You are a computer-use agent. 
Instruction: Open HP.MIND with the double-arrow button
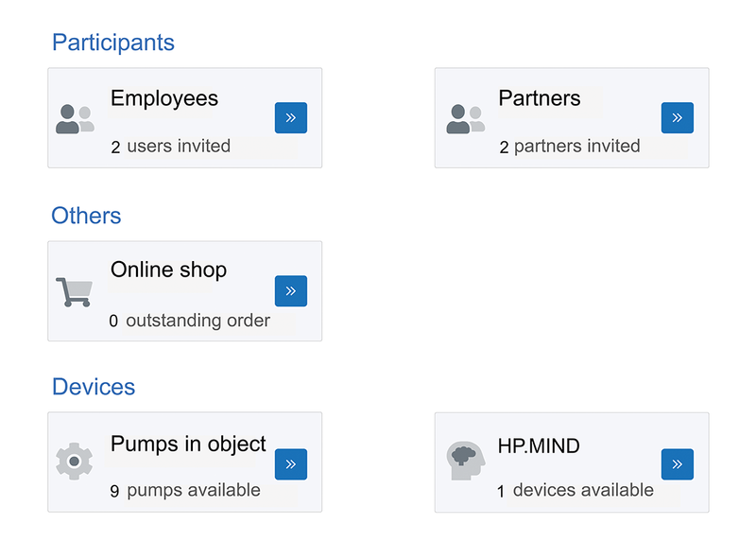pyautogui.click(x=678, y=464)
